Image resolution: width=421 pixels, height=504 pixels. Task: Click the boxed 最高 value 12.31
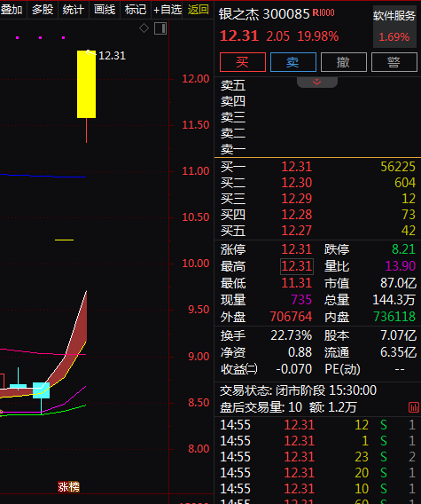click(297, 266)
